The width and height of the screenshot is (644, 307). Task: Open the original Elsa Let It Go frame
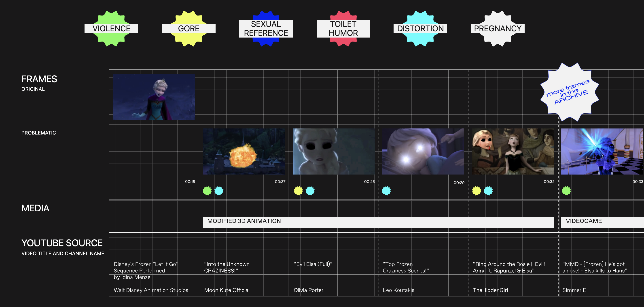click(154, 97)
